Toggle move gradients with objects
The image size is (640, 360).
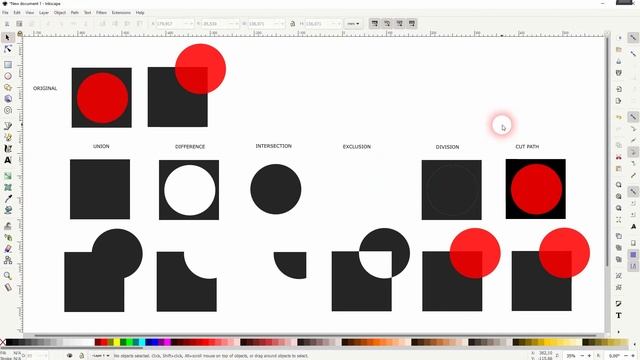pos(400,24)
